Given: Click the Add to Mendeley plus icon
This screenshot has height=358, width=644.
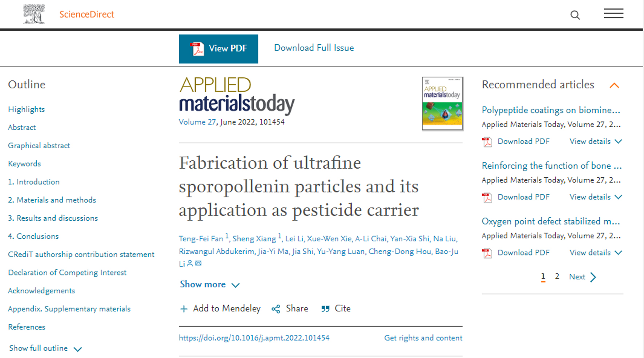Looking at the screenshot, I should click(x=184, y=309).
